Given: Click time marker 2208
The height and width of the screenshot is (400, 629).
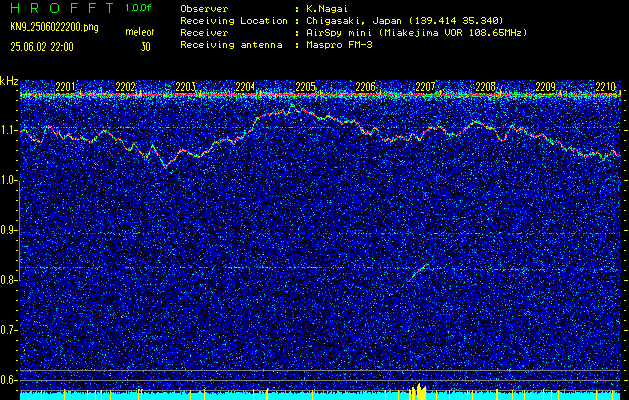Looking at the screenshot, I should pos(485,87).
